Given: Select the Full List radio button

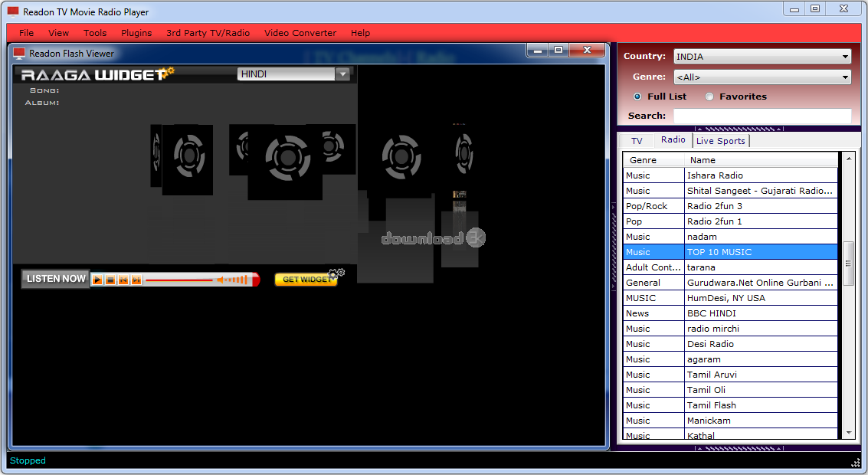Looking at the screenshot, I should point(637,97).
